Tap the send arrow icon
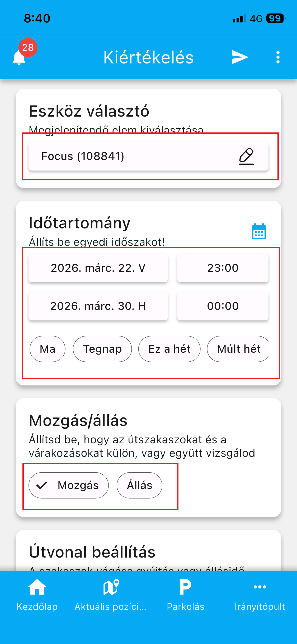The width and height of the screenshot is (297, 644). point(240,57)
